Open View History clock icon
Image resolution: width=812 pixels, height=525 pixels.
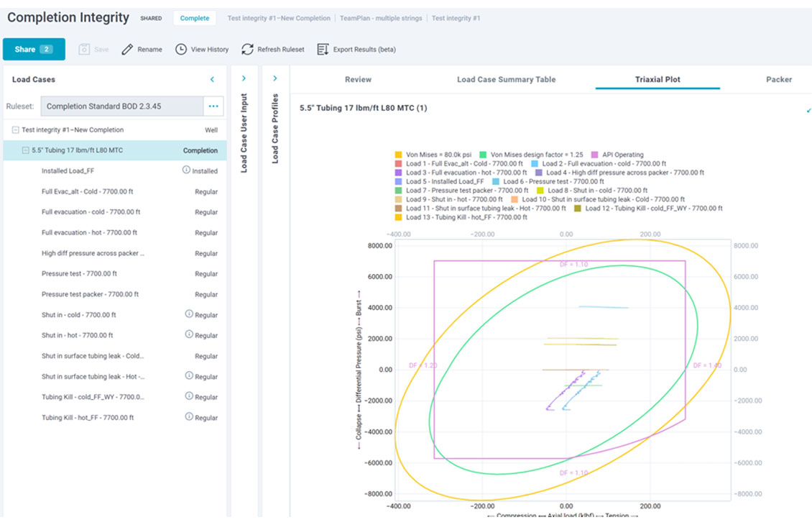180,50
